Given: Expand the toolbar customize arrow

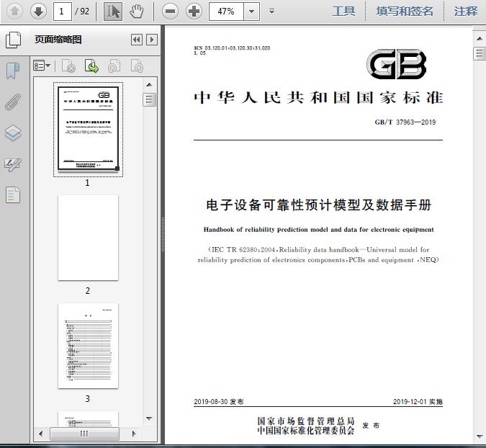Looking at the screenshot, I should point(271,12).
